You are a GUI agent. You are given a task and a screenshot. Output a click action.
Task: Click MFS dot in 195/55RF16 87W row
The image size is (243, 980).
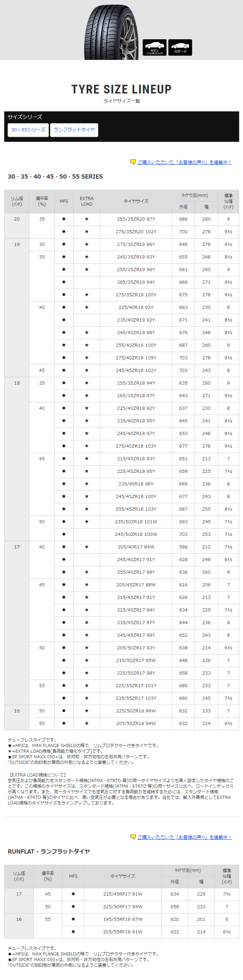(x=73, y=919)
